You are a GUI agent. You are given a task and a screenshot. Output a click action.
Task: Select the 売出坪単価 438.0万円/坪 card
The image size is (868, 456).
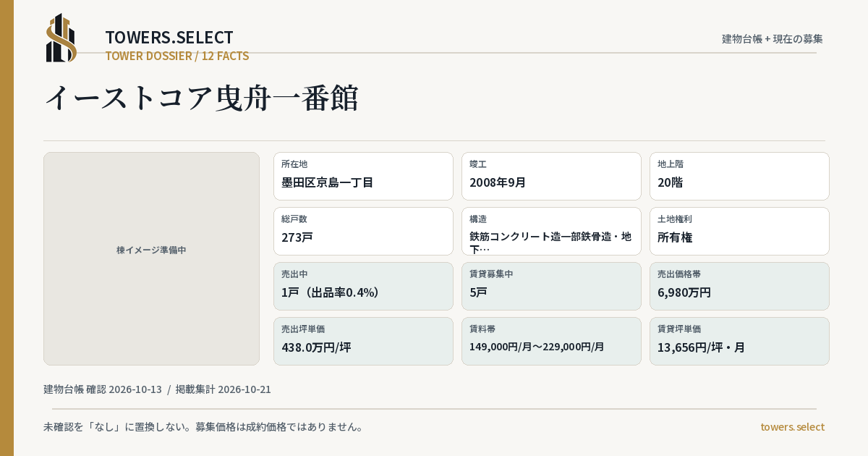tap(363, 341)
